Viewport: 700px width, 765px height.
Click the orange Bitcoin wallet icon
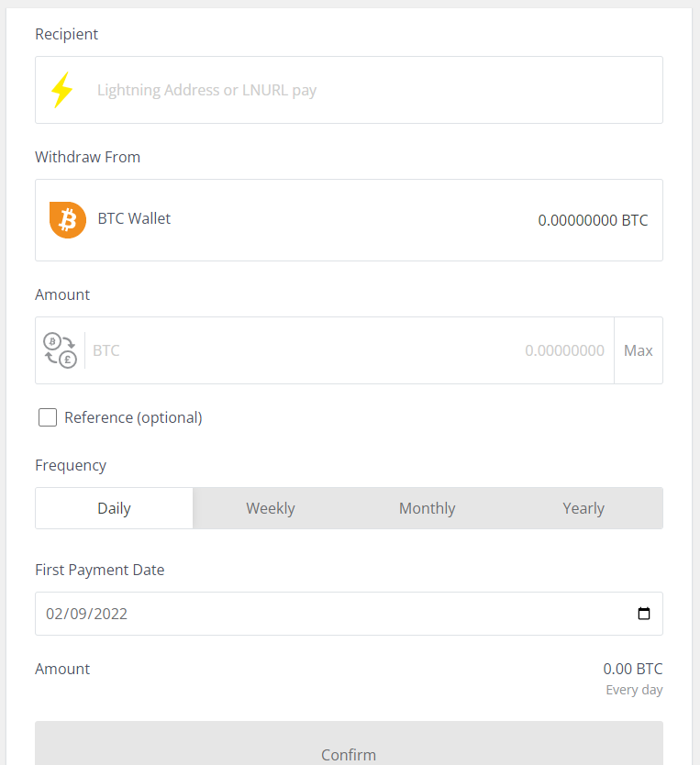(68, 220)
